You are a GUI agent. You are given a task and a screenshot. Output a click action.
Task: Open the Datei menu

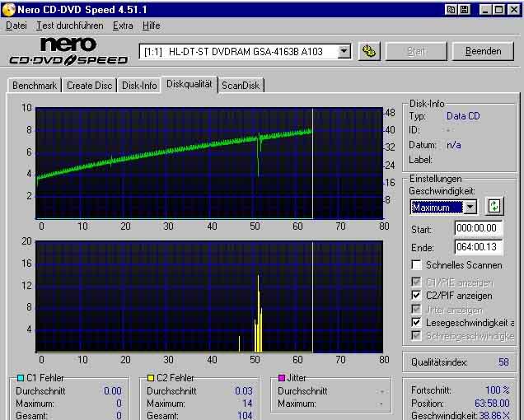(16, 26)
